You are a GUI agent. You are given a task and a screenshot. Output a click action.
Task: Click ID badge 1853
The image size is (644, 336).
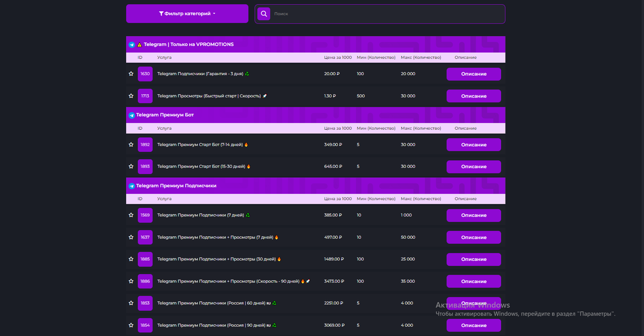point(145,303)
